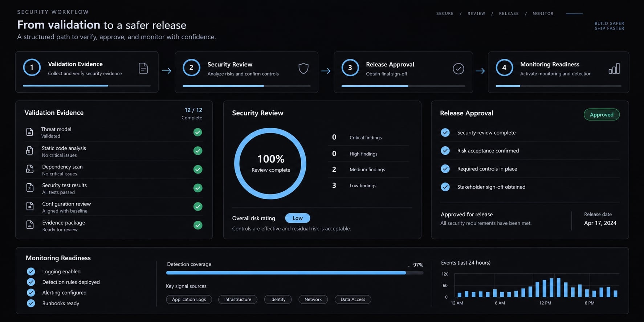Select the Infrastructure signal source chip
This screenshot has width=644, height=322.
(238, 299)
